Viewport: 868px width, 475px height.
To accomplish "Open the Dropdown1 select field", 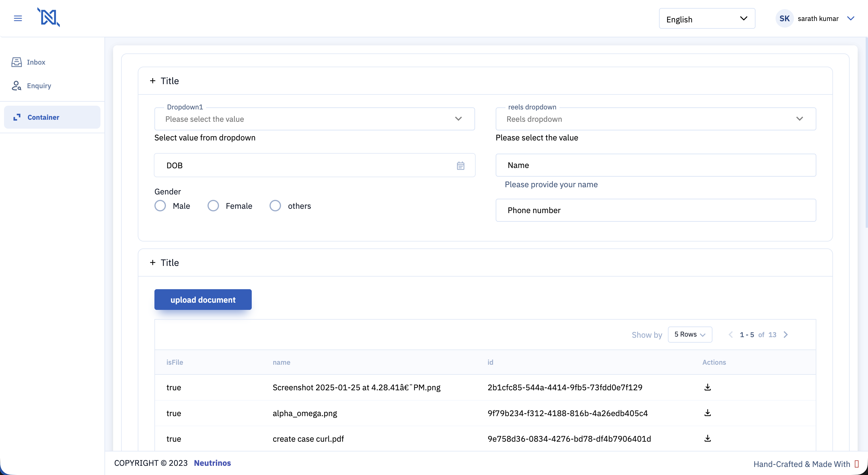I will (x=314, y=119).
